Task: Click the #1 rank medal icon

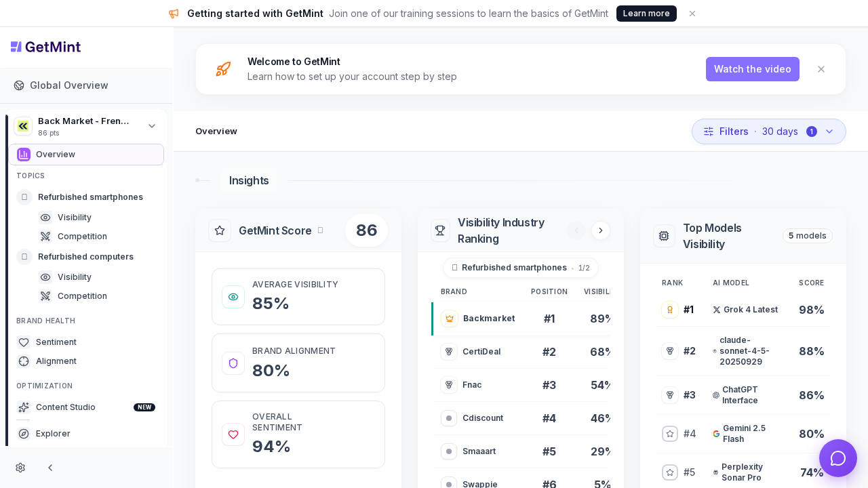Action: click(x=670, y=310)
